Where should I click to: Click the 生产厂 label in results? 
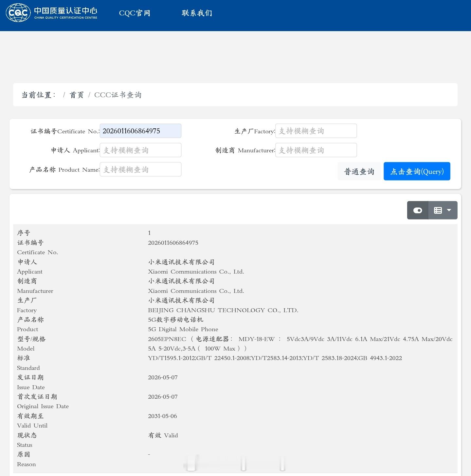tap(27, 300)
